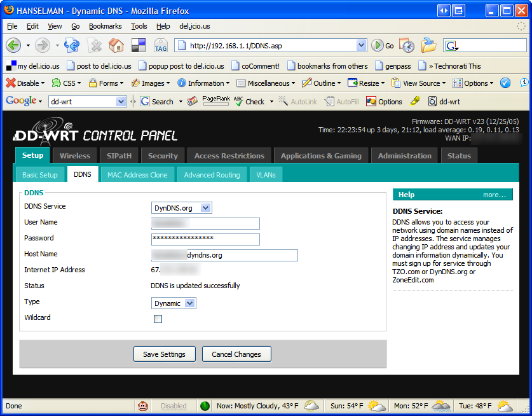
Task: Click the Forward navigation arrow
Action: [43, 45]
